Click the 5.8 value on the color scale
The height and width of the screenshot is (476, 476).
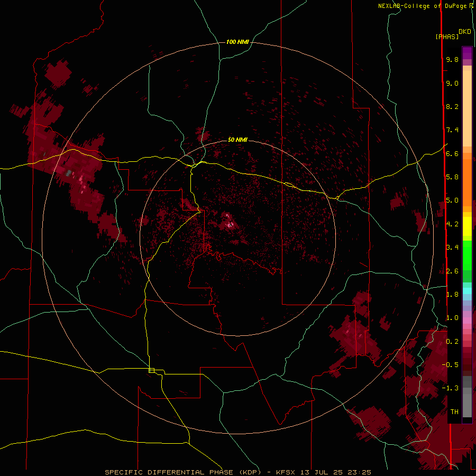[x=452, y=177]
